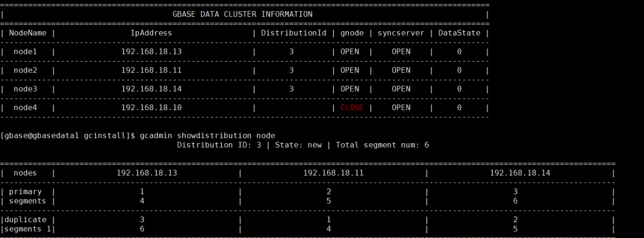Click duplicate segment 1 under 192.168.18.11
Screen dimensions: 644x238
click(329, 220)
